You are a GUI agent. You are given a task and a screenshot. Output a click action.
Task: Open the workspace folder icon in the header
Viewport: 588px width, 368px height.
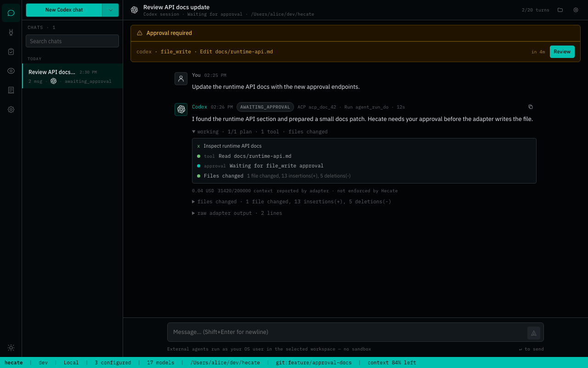(560, 10)
